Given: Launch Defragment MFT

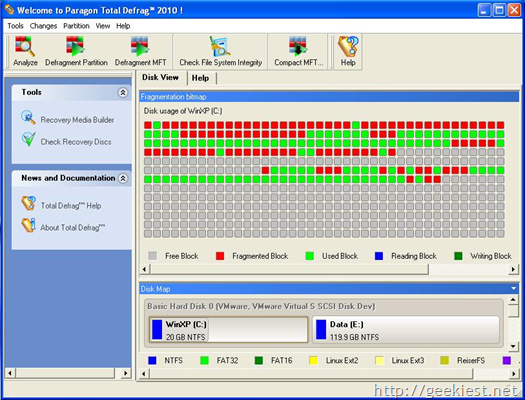Looking at the screenshot, I should point(140,52).
